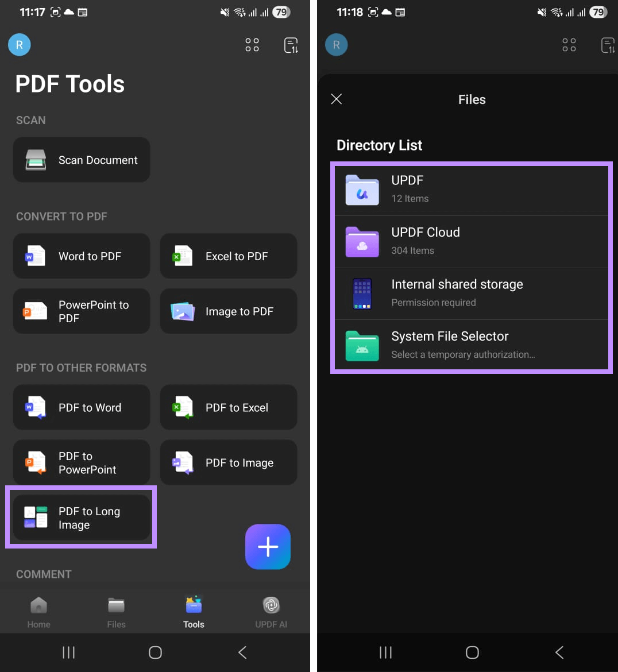Select PDF to Long Image tool

coord(82,517)
